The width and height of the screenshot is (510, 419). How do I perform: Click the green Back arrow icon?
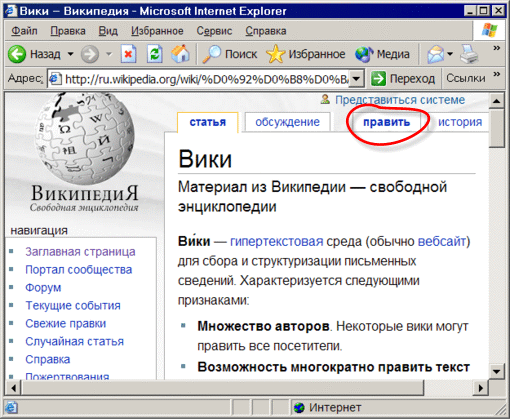click(x=17, y=54)
